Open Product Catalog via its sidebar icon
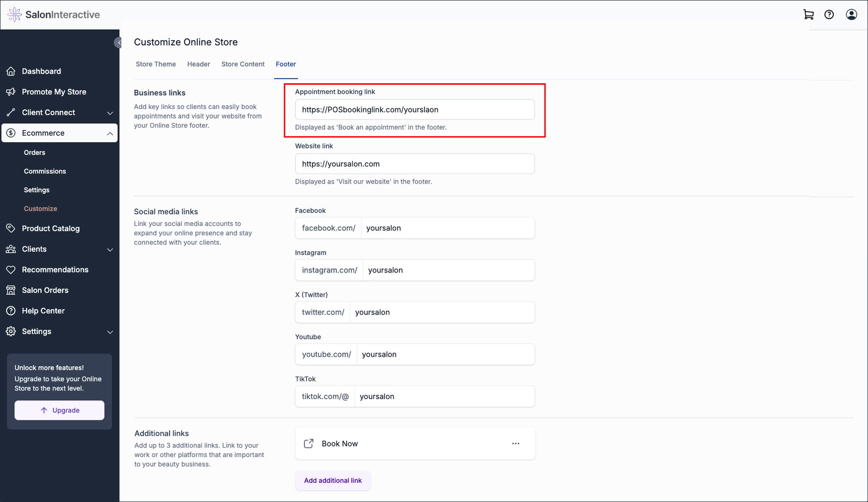868x502 pixels. pos(11,228)
